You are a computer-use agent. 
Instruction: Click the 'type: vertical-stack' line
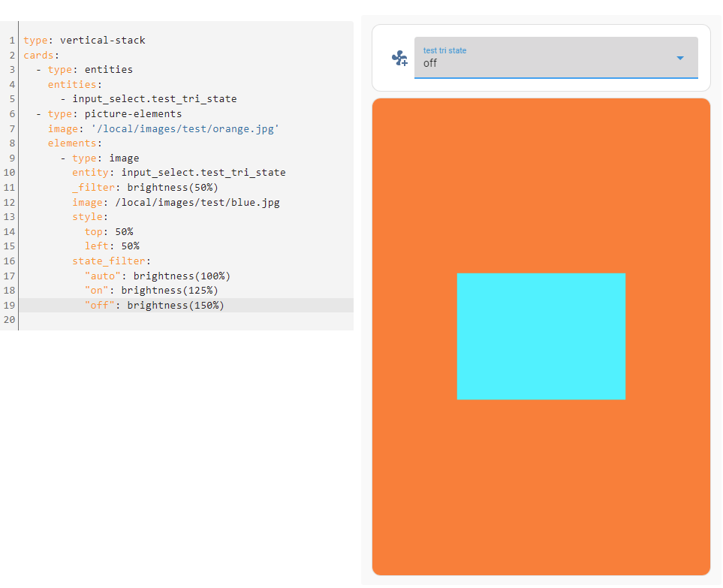coord(83,40)
